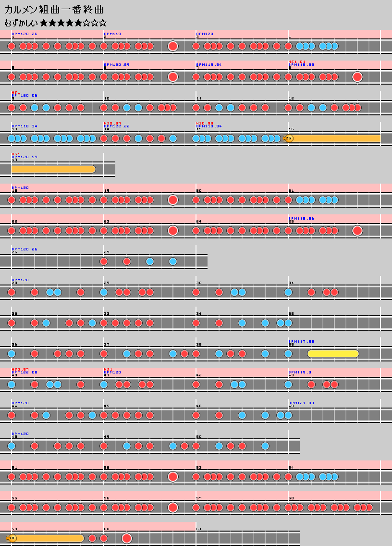Select the balloon note labeled 10
The width and height of the screenshot is (392, 546).
(12, 538)
